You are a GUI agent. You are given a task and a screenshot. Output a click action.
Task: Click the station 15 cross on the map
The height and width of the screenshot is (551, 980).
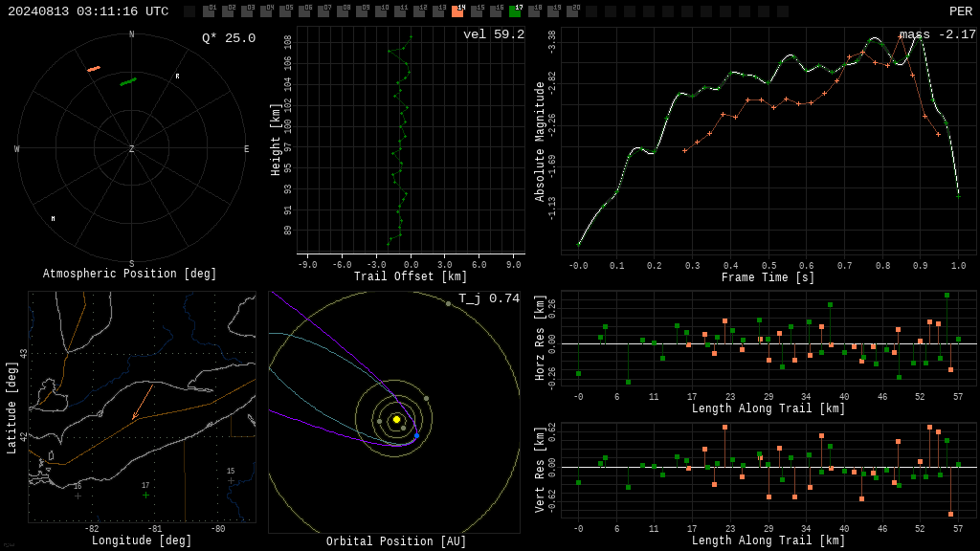(231, 480)
